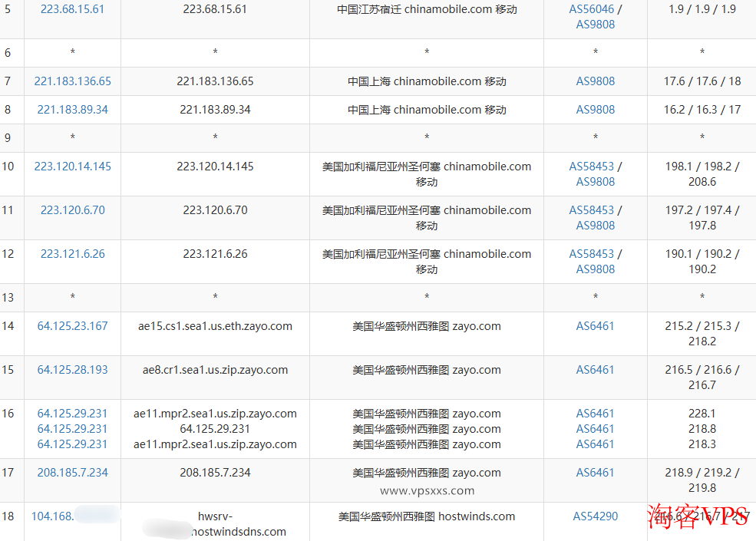Open the blue 221.183.136.65 link in hop 7

pyautogui.click(x=72, y=81)
